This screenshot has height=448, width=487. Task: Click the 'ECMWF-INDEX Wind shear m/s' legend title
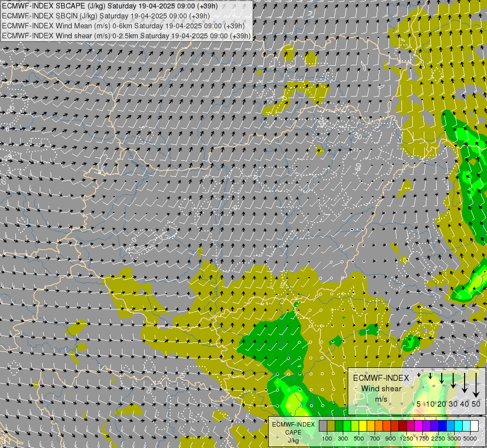point(381,389)
